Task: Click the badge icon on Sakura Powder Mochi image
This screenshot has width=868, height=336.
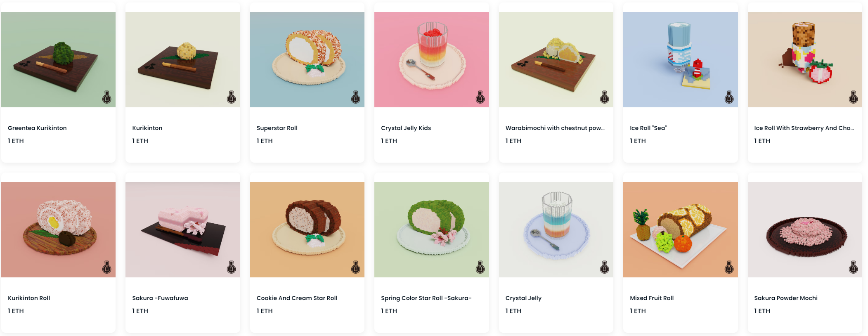Action: pos(854,267)
